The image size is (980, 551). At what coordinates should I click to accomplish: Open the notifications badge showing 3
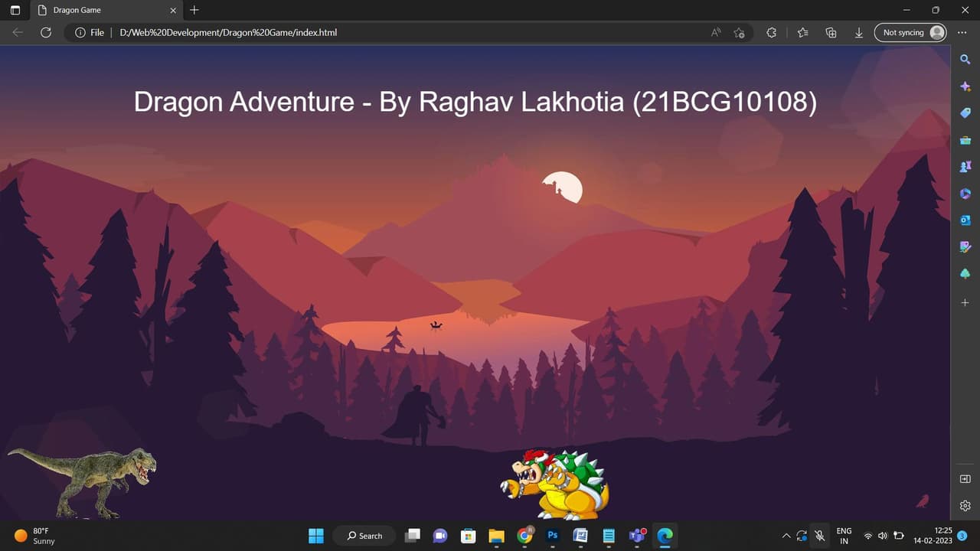click(x=962, y=536)
